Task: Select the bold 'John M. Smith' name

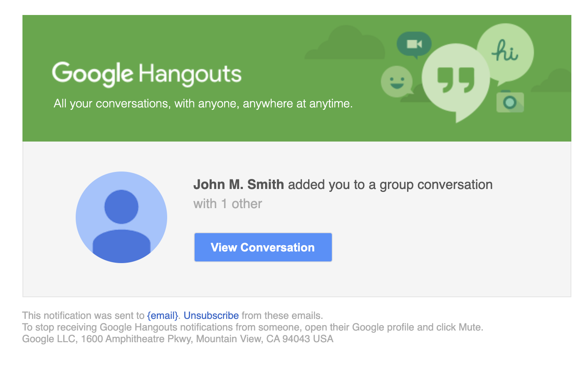Action: [x=238, y=184]
